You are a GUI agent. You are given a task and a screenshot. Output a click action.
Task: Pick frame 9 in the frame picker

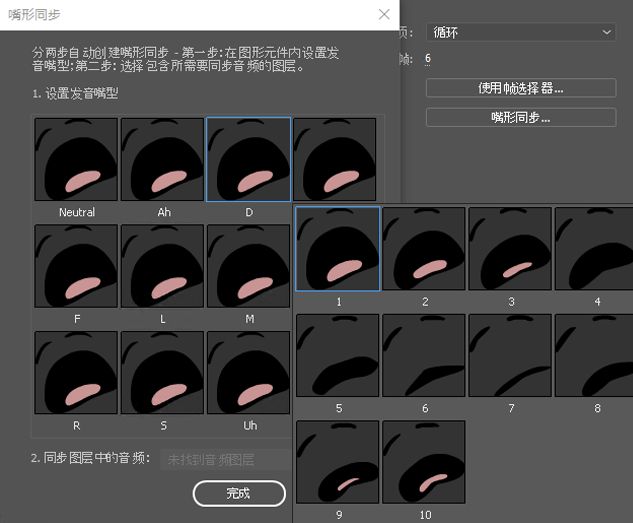point(337,462)
